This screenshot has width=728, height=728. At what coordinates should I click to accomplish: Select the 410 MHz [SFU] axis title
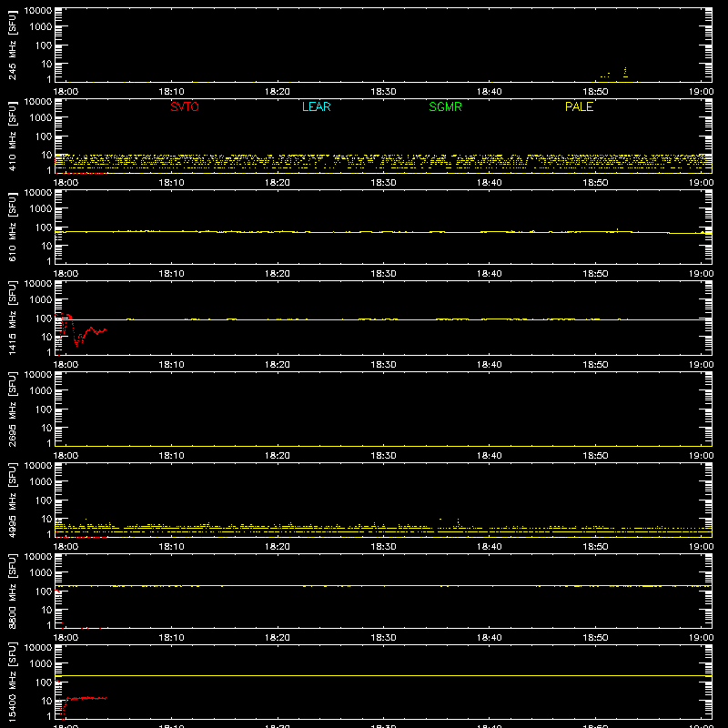12,136
